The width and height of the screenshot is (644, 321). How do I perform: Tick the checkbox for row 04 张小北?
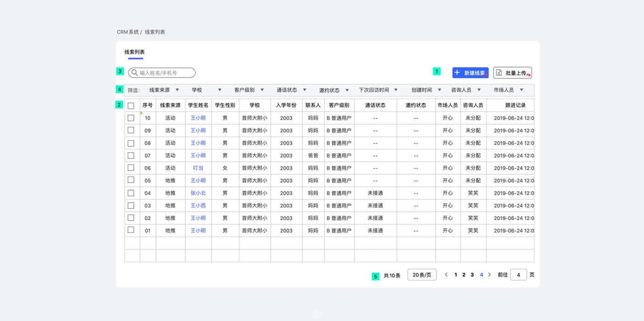(131, 193)
